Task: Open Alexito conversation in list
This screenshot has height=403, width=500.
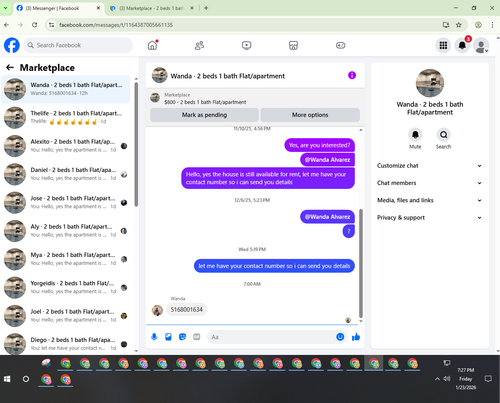Action: (66, 146)
